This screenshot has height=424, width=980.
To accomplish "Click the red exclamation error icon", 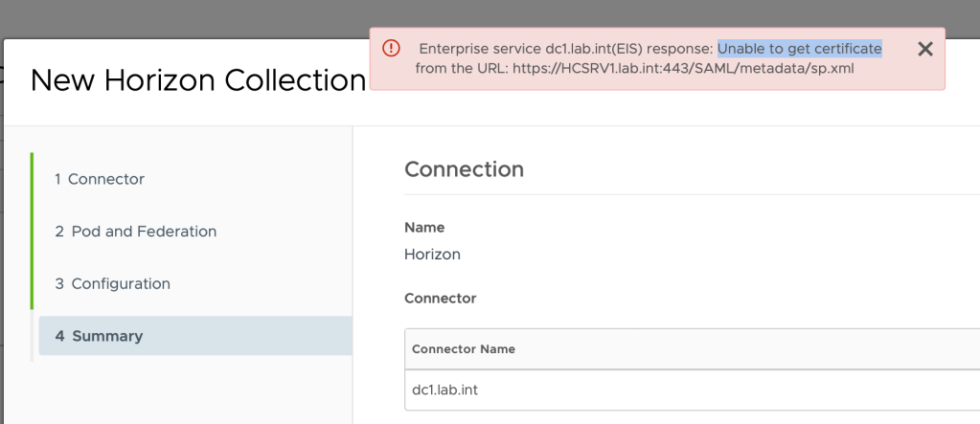I will (391, 49).
